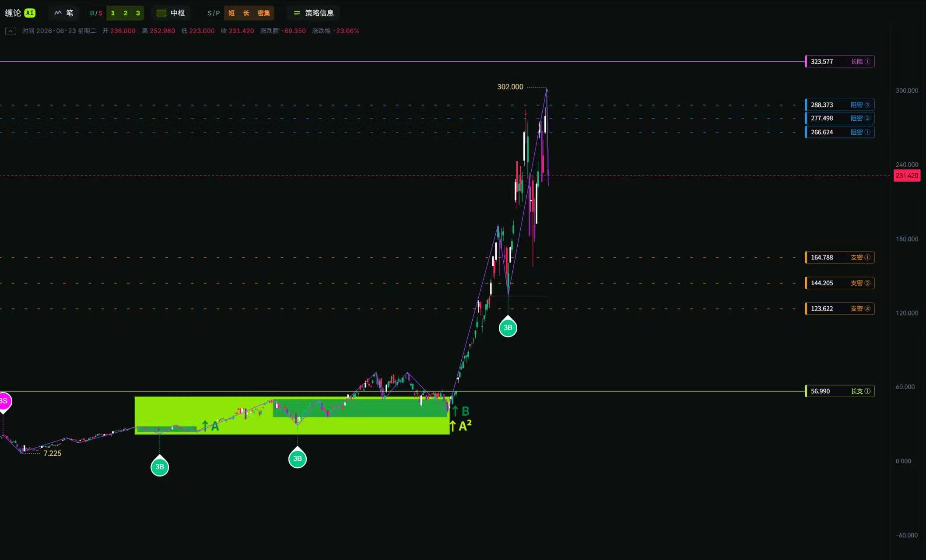Select the 56.990 长支 support label
The image size is (926, 560).
click(839, 391)
